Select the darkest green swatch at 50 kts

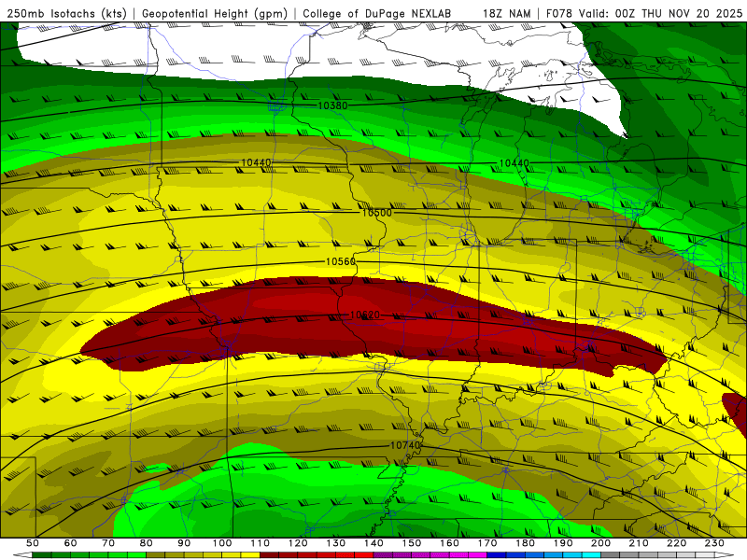42,555
